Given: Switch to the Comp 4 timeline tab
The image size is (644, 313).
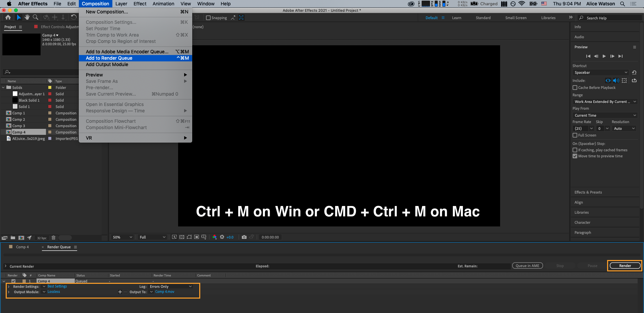Looking at the screenshot, I should pyautogui.click(x=22, y=247).
